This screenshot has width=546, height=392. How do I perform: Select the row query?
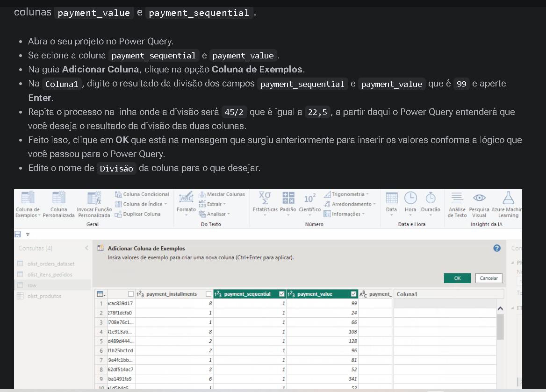[x=52, y=285]
